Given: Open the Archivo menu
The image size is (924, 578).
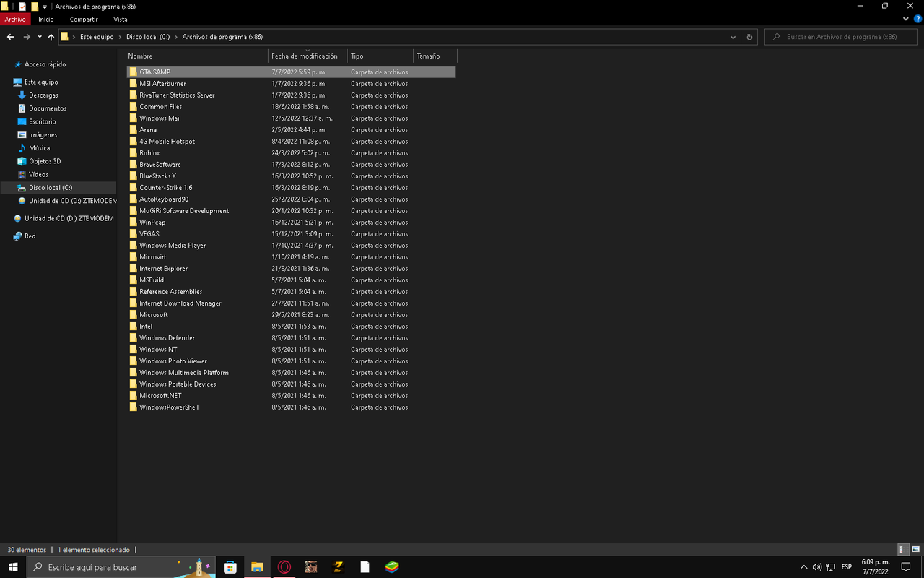Looking at the screenshot, I should pos(15,20).
